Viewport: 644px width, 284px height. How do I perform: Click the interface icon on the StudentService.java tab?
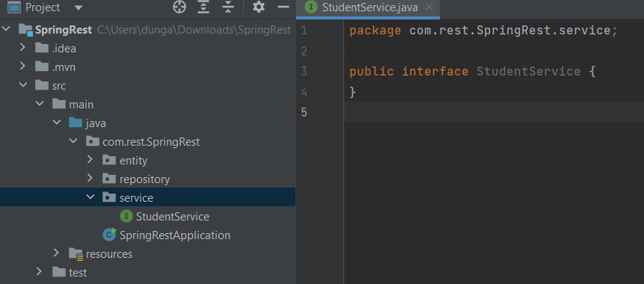pos(311,7)
